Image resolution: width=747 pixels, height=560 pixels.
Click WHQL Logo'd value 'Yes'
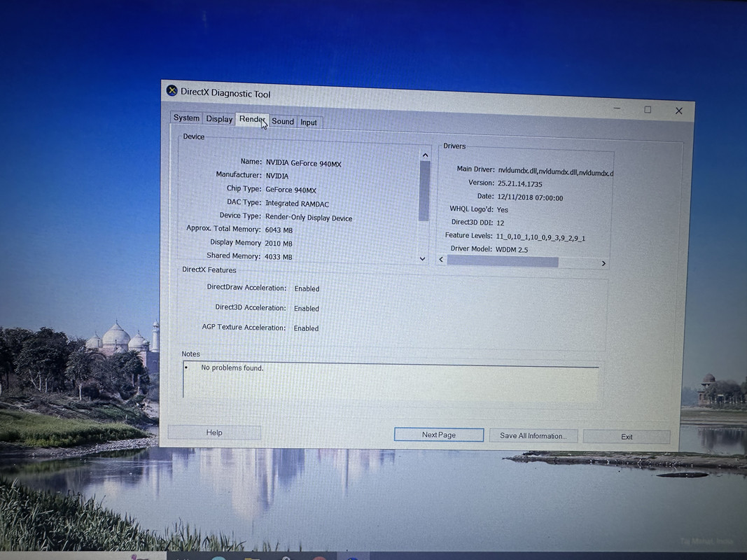(x=502, y=209)
